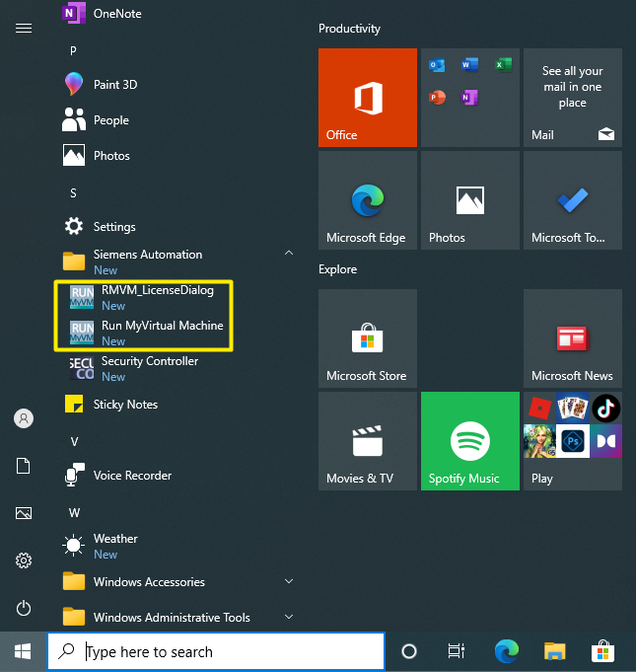636x672 pixels.
Task: Open the Movies & TV tile
Action: click(x=368, y=441)
